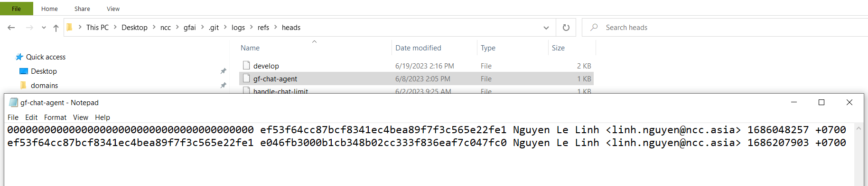
Task: Open Notepad's Edit menu
Action: [x=31, y=117]
